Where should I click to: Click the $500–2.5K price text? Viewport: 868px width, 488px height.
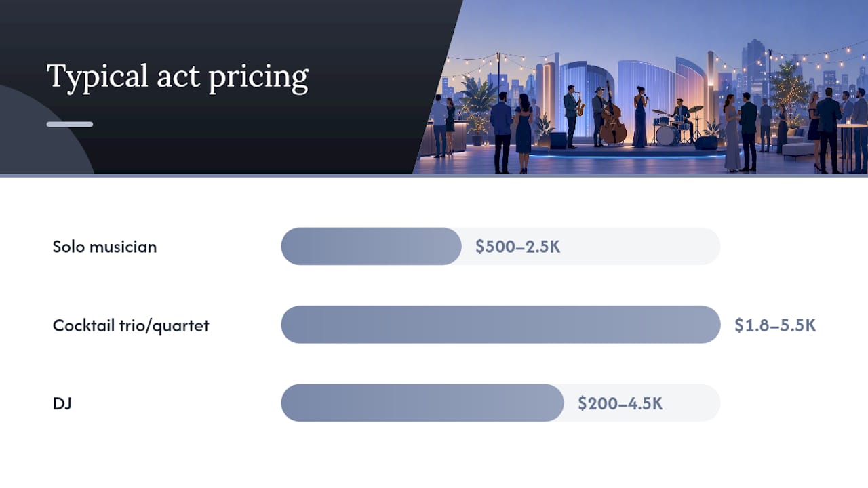(x=517, y=247)
